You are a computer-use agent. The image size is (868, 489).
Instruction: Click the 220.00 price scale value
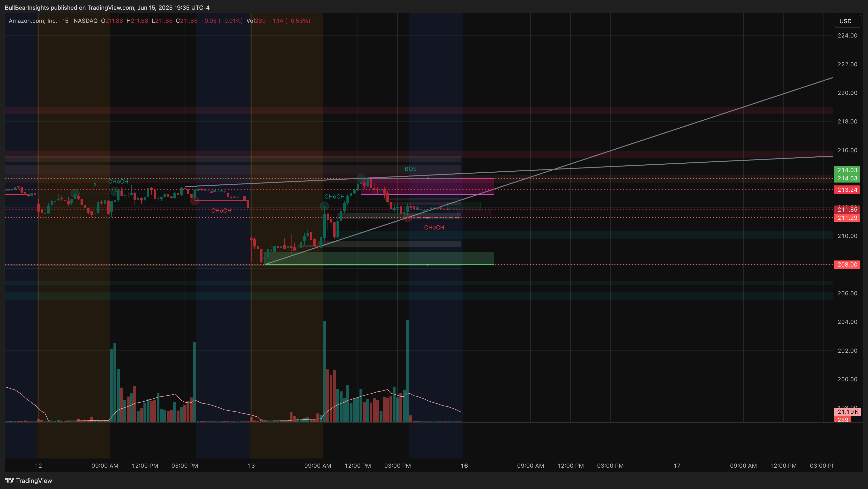[847, 93]
